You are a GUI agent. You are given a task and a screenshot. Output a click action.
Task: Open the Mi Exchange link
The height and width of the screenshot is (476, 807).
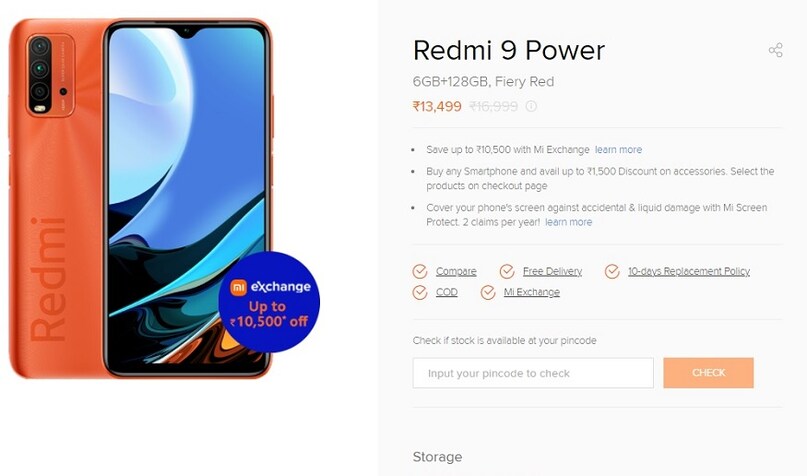pyautogui.click(x=532, y=292)
